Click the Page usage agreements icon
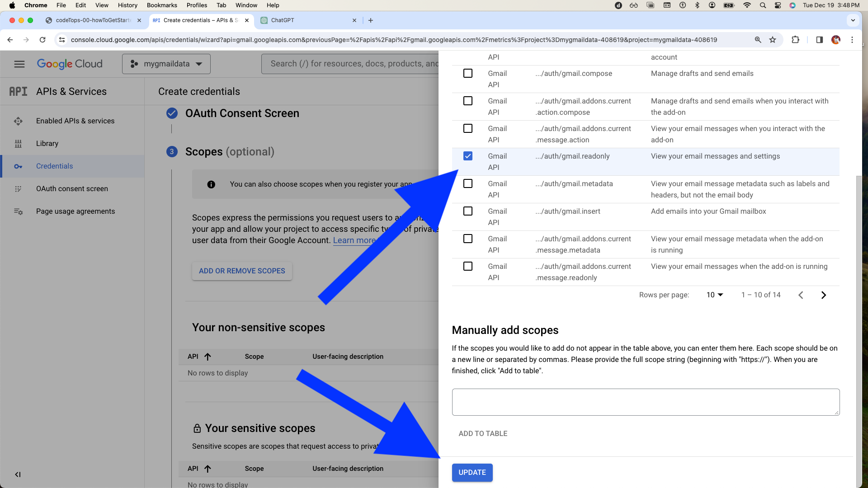Viewport: 868px width, 488px height. click(18, 211)
